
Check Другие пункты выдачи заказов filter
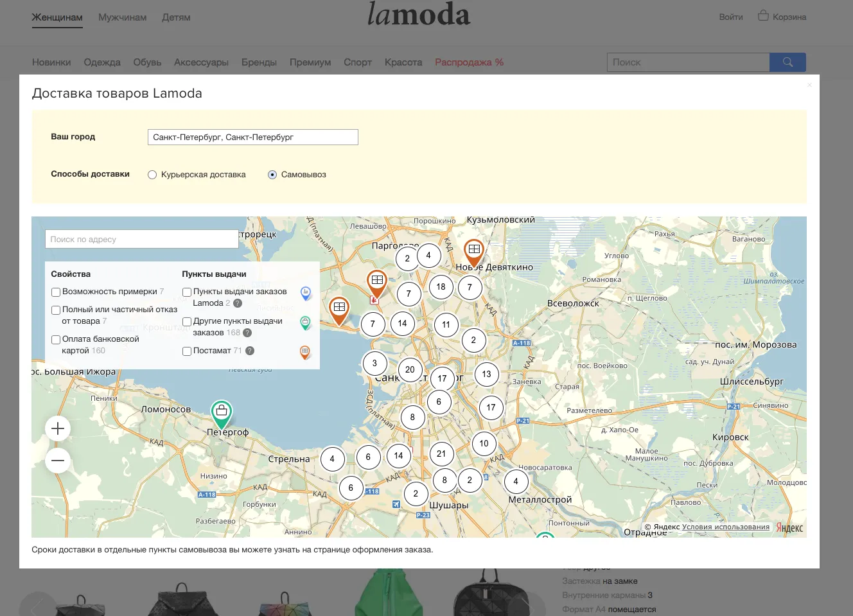[x=187, y=322]
